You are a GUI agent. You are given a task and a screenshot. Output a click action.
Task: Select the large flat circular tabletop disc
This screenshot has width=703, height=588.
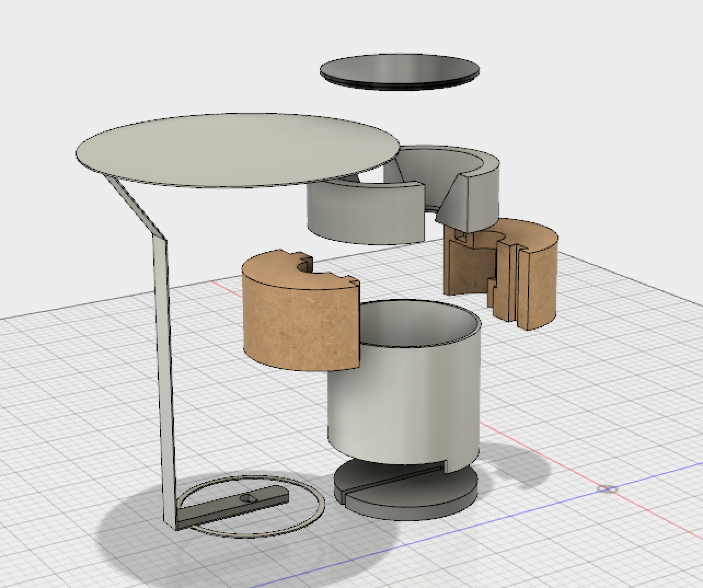coord(238,149)
